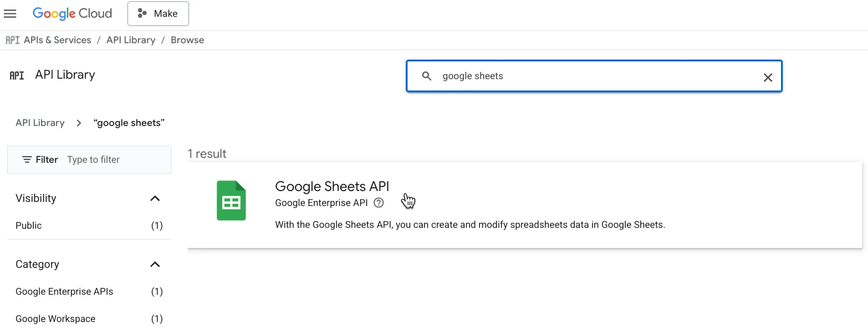Click the API icon in the breadcrumb bar
Image resolution: width=868 pixels, height=332 pixels.
click(x=13, y=40)
